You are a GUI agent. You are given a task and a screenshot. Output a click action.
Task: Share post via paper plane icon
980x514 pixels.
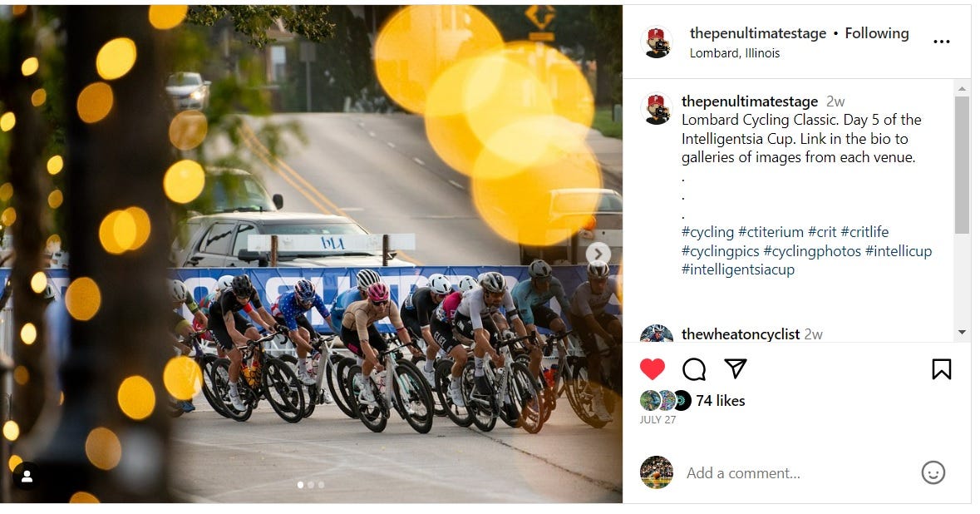(736, 369)
